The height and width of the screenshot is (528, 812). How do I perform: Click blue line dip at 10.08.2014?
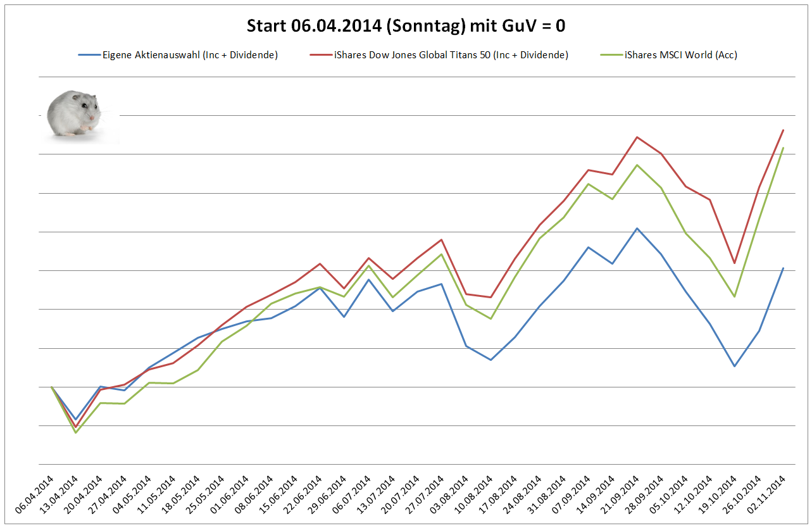(x=490, y=360)
